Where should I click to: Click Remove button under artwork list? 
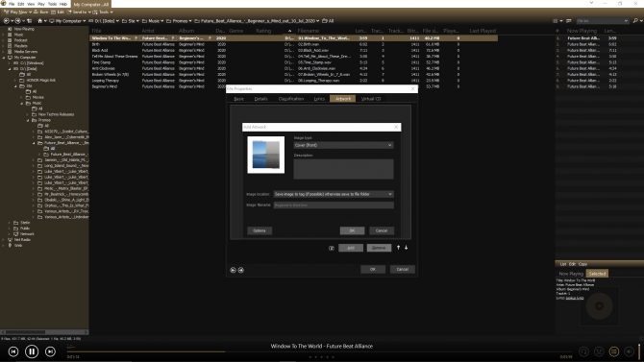379,248
